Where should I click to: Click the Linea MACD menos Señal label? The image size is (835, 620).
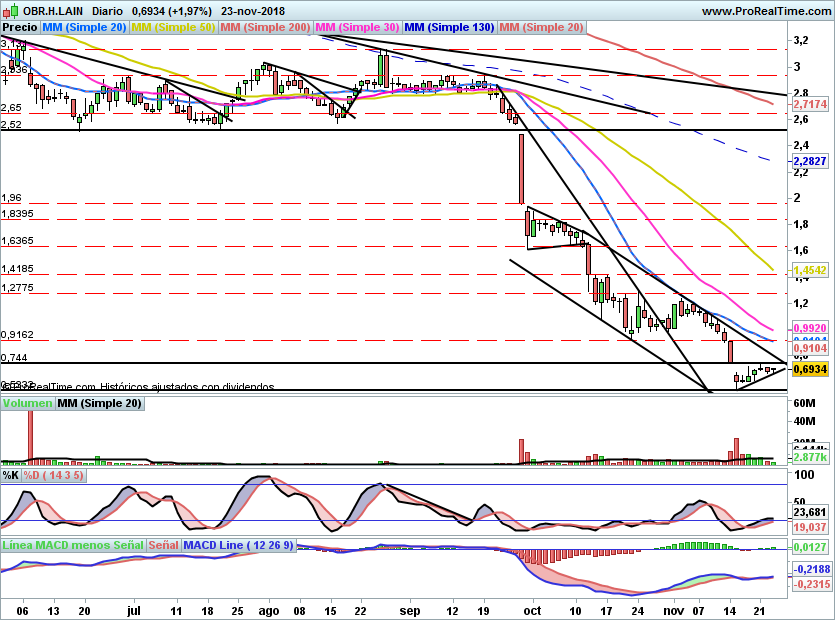point(72,545)
